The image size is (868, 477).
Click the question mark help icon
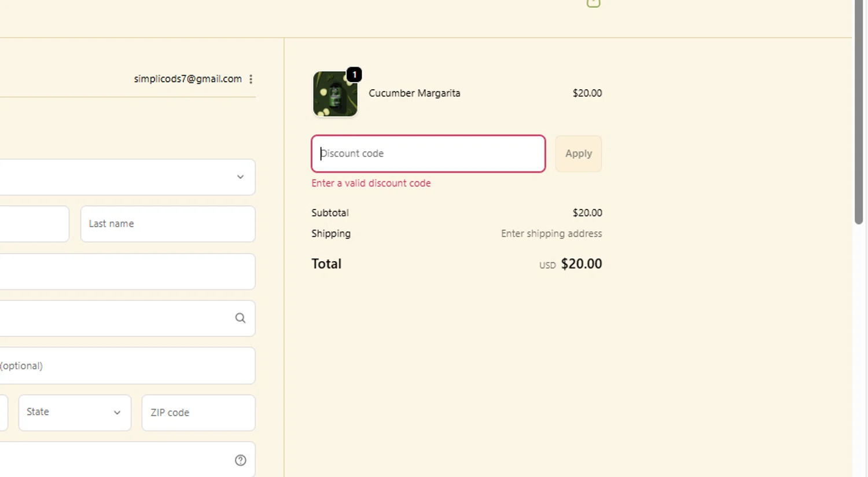(241, 460)
